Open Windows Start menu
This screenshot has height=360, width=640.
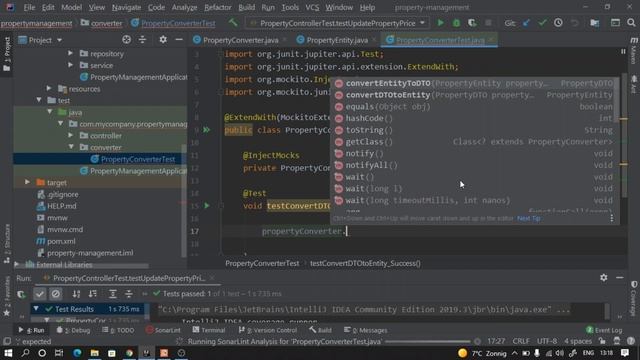(x=8, y=353)
